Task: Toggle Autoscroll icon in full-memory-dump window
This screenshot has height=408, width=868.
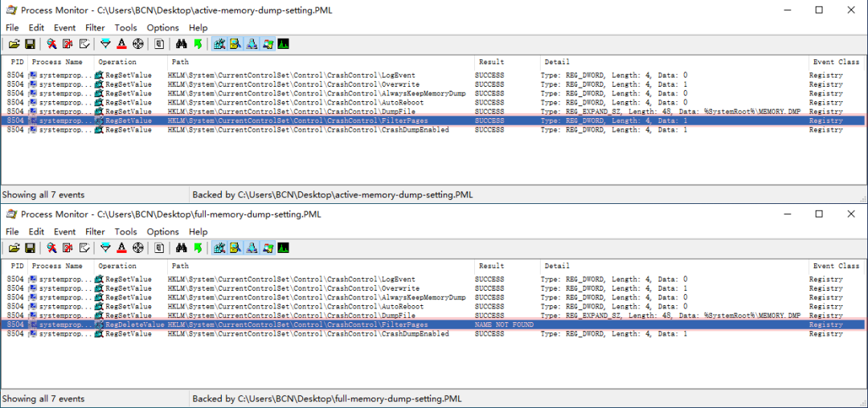Action: tap(68, 248)
